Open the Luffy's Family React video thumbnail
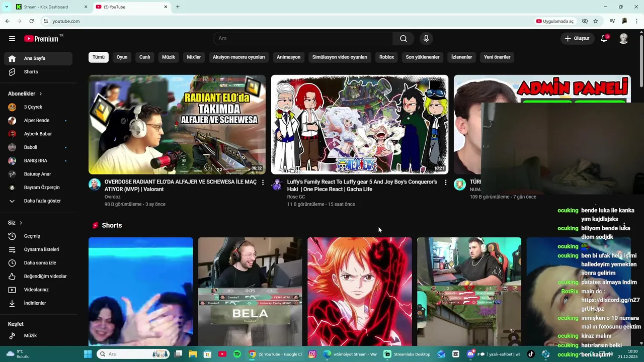Screen dimensions: 644x362 [x=360, y=125]
